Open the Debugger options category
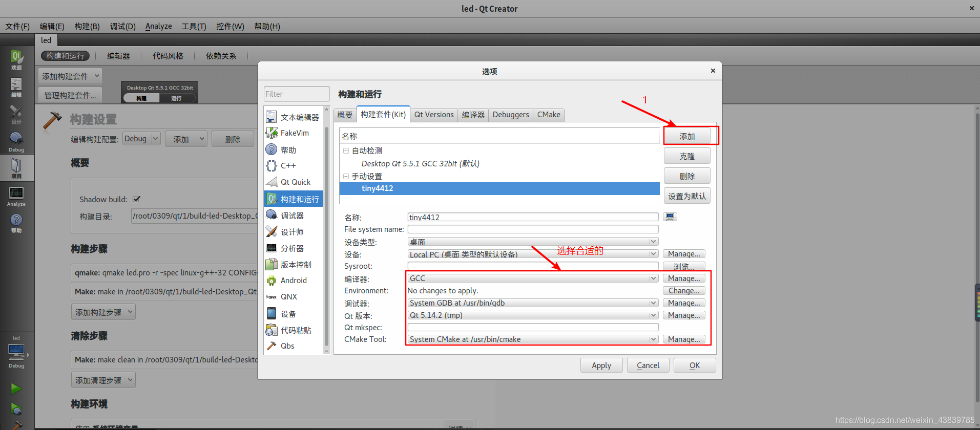 click(x=294, y=216)
